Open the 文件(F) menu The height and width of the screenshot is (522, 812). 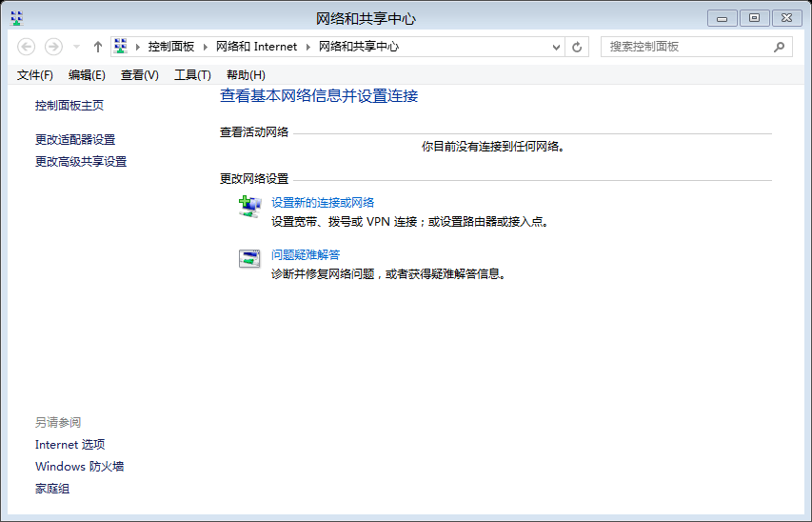point(35,75)
